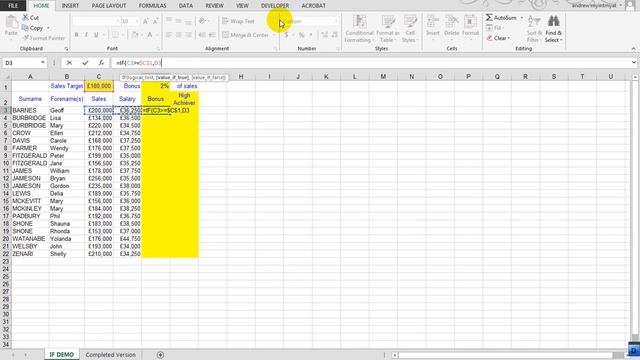Click Increase Indent icon
Screen dimensions: 640x360
[x=212, y=35]
